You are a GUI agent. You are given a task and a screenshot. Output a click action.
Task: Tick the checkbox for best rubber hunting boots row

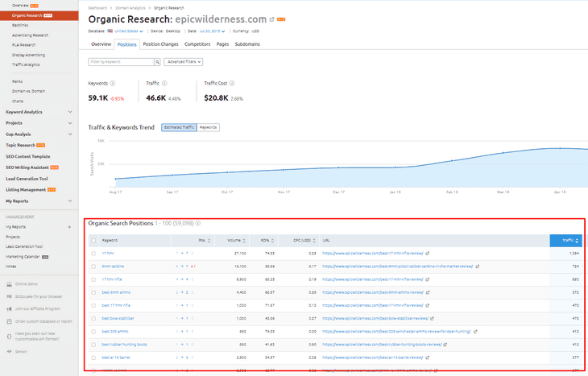coord(93,345)
